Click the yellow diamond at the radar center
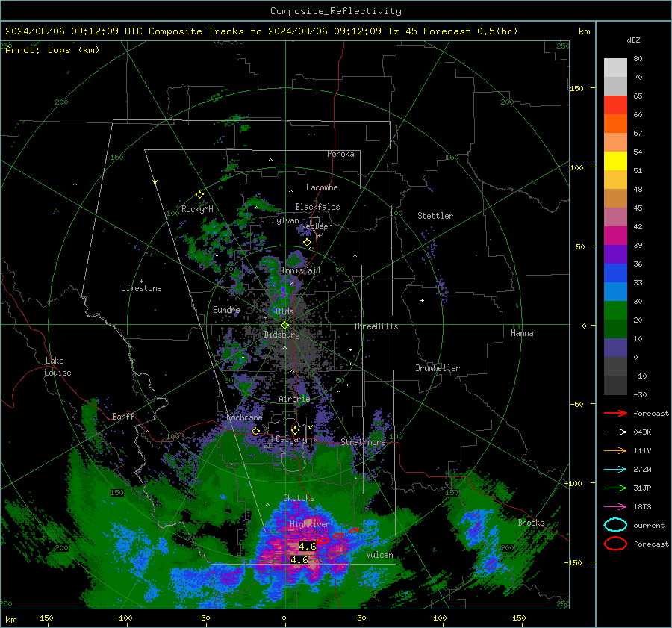Image resolution: width=672 pixels, height=628 pixels. (x=284, y=326)
